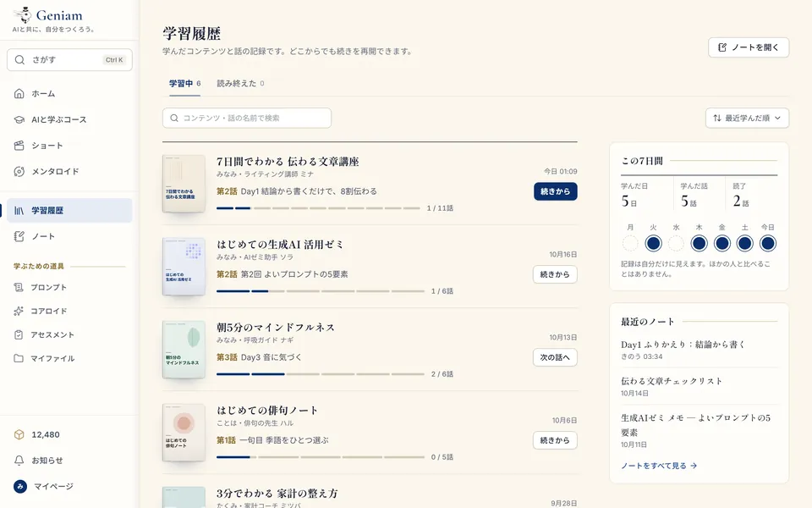Click the 月 day circle in この7日間
812x508 pixels.
tap(630, 243)
